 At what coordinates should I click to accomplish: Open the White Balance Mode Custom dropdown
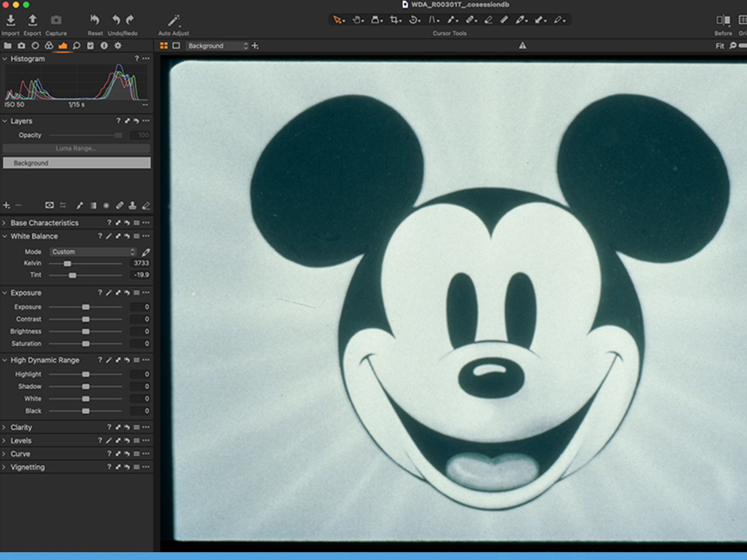(x=93, y=252)
